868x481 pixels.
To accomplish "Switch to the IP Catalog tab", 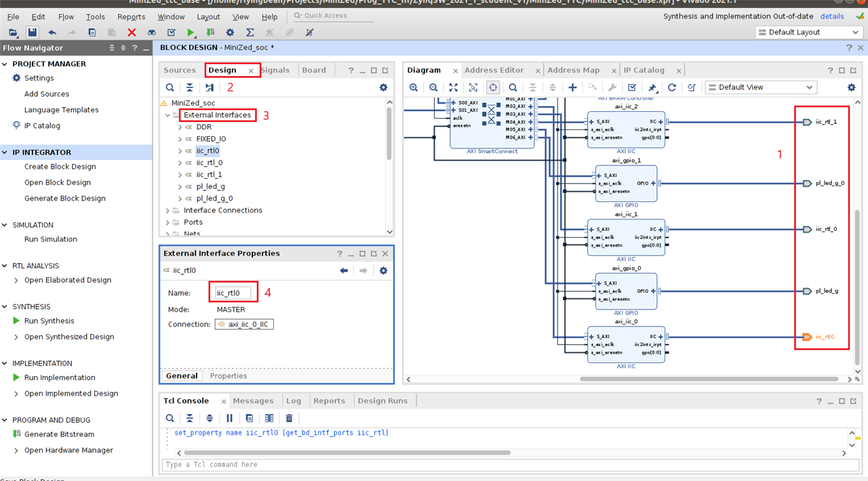I will 644,70.
